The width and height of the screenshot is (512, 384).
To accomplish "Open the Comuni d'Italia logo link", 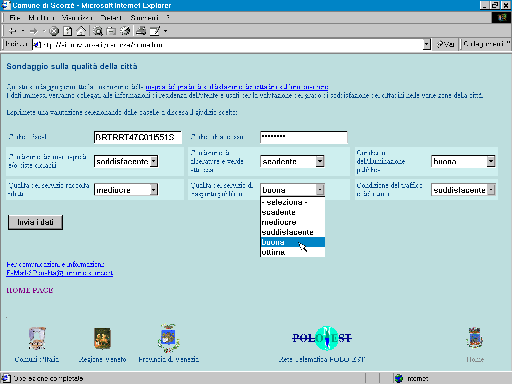I will pos(37,338).
